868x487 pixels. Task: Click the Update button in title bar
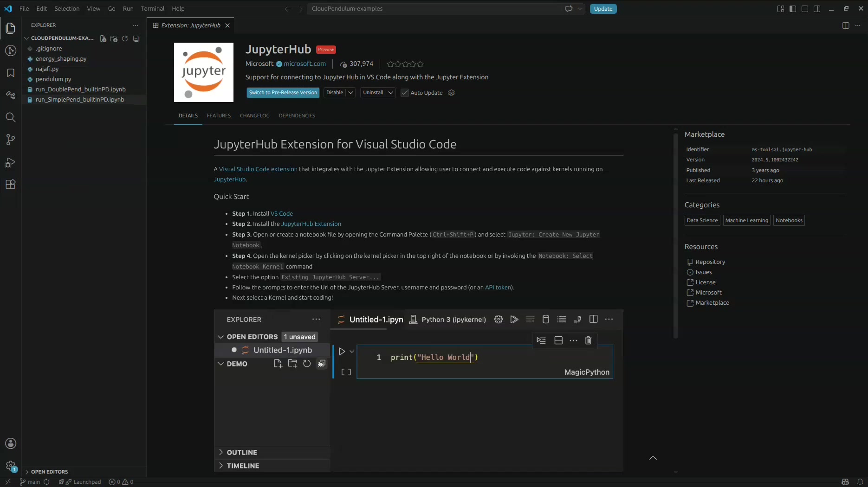point(603,9)
